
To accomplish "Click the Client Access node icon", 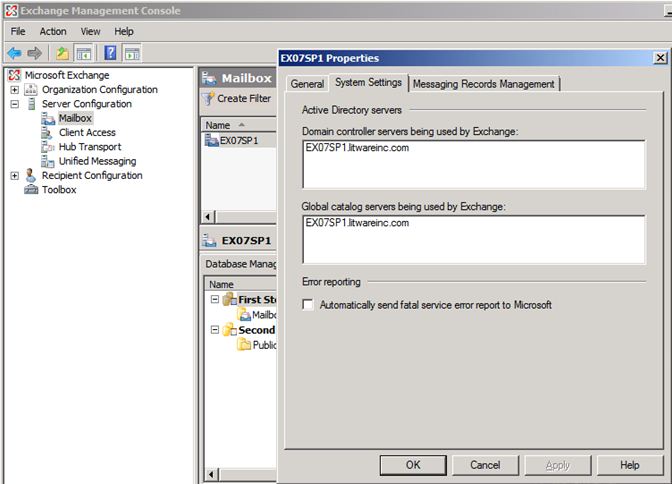I will pyautogui.click(x=47, y=133).
